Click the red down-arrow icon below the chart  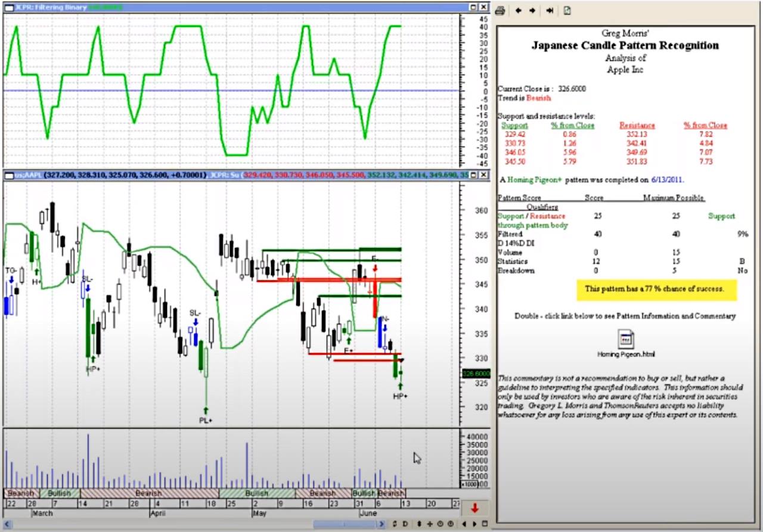[x=474, y=508]
